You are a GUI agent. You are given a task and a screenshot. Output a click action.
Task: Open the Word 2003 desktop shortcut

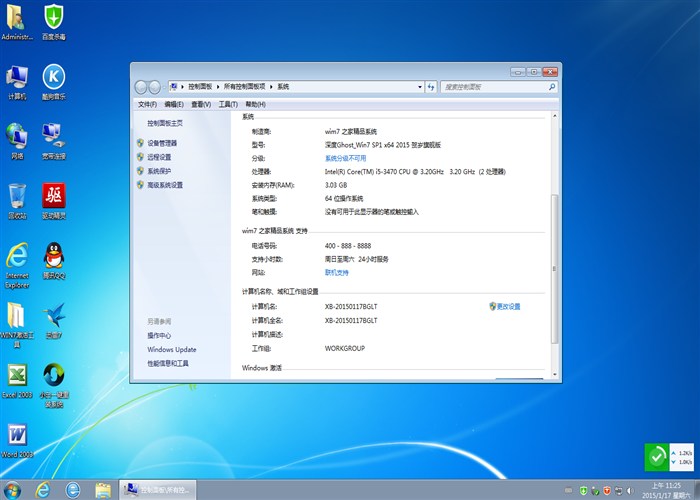click(17, 438)
